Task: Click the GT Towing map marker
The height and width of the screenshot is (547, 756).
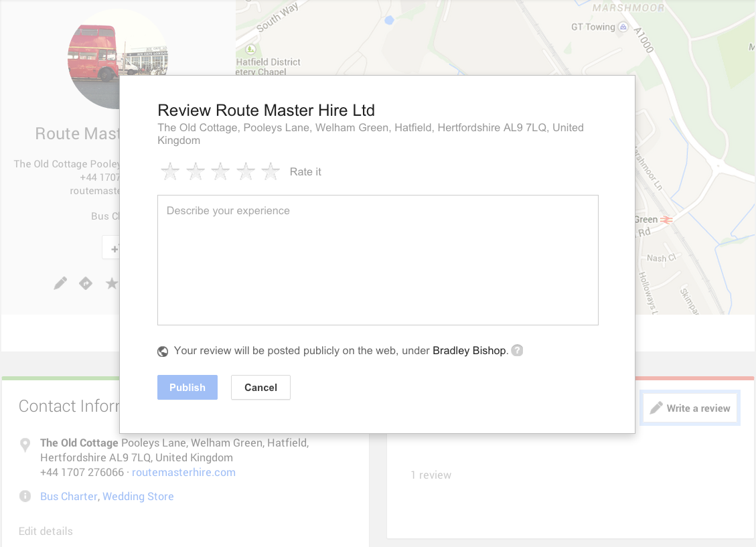Action: click(x=623, y=27)
